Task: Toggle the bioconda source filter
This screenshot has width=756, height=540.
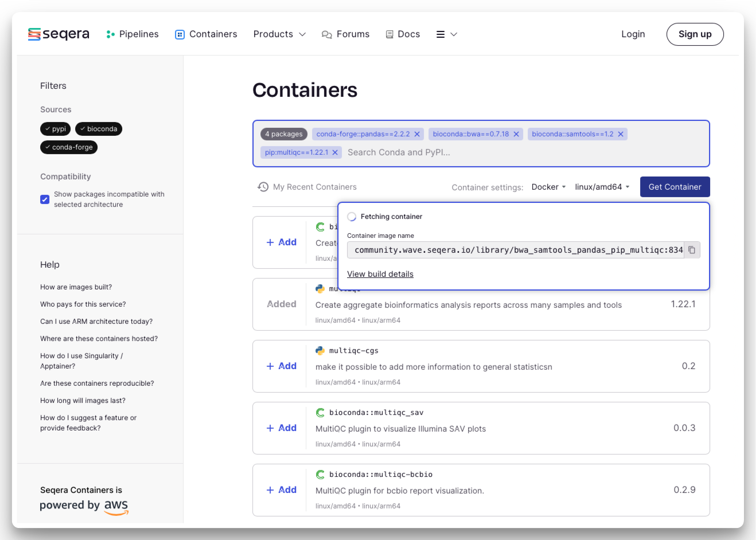Action: click(x=99, y=129)
